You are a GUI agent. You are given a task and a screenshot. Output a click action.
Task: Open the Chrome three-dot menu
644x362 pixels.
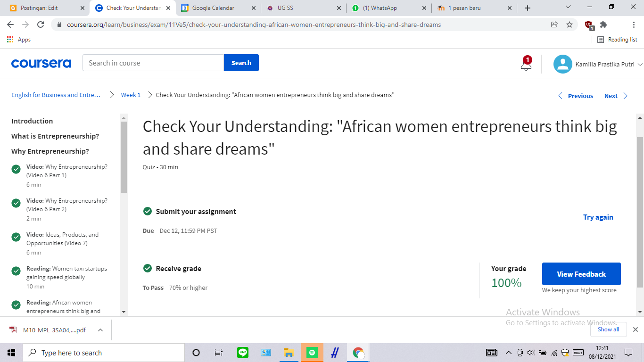pyautogui.click(x=634, y=25)
